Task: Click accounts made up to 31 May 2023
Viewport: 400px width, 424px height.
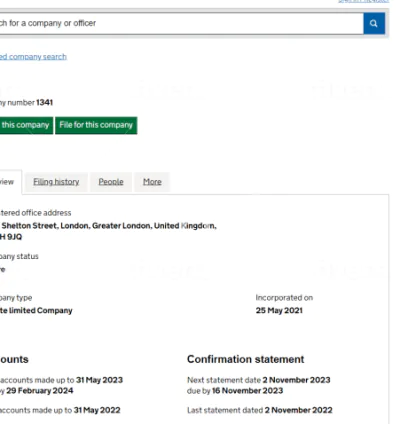Action: click(x=99, y=380)
